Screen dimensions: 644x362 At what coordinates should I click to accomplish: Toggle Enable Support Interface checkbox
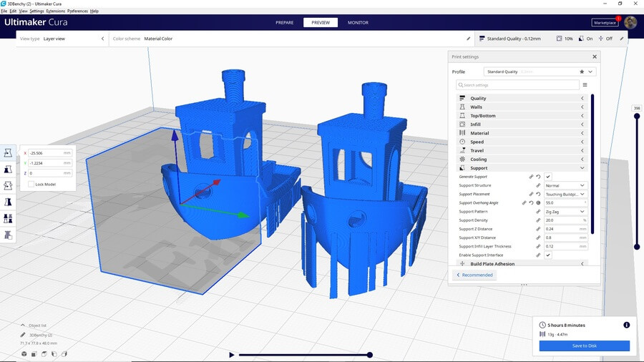coord(547,255)
